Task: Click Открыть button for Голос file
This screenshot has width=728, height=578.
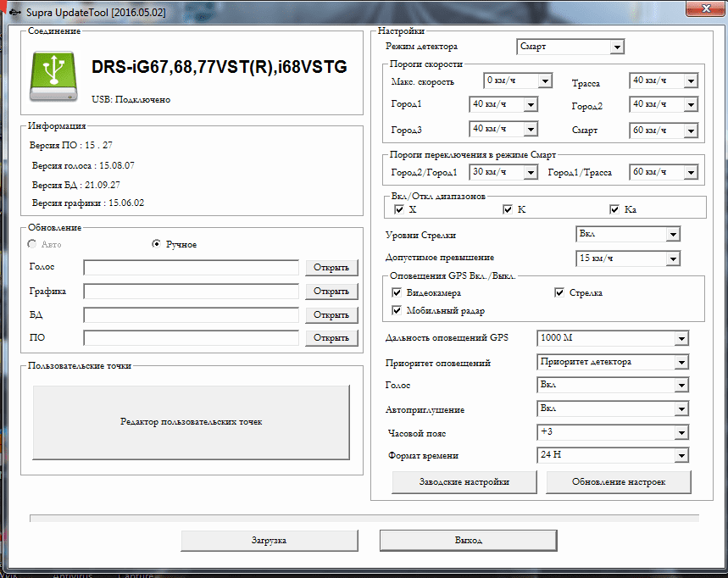Action: click(x=331, y=268)
